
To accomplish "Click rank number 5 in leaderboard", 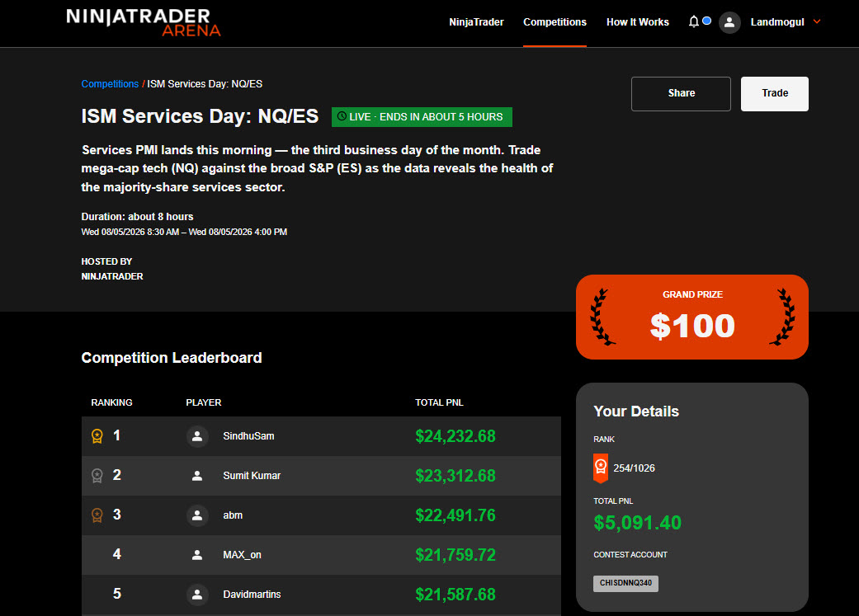I will 116,594.
